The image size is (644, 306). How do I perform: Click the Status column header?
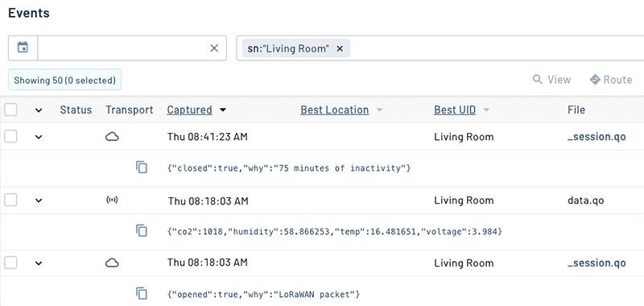click(x=76, y=110)
